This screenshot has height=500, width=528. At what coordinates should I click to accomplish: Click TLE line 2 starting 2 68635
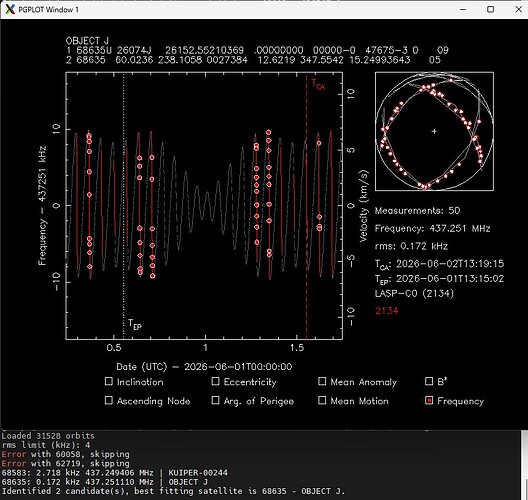click(253, 60)
